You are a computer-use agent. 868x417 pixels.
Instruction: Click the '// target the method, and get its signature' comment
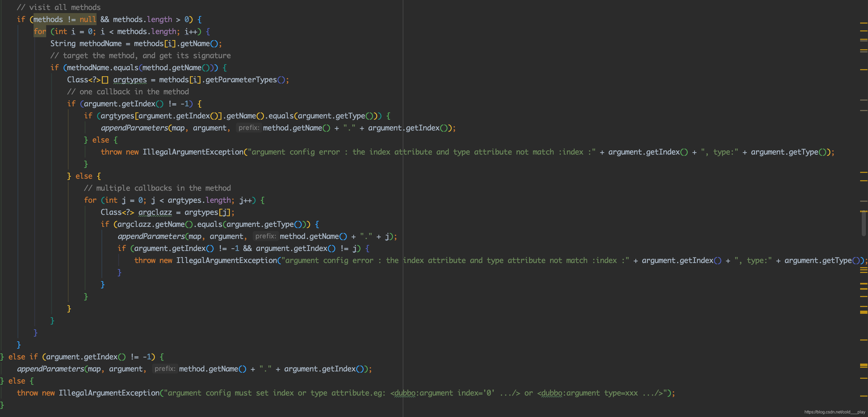point(141,56)
